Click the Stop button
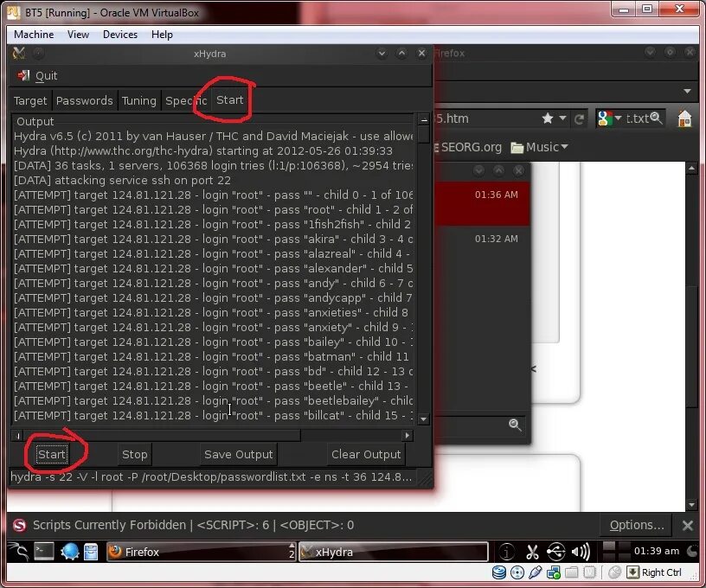 (x=135, y=454)
